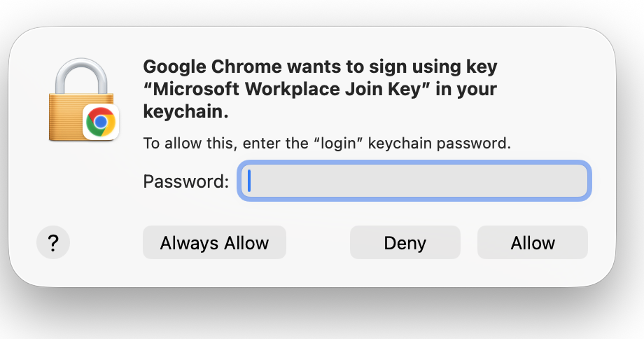The image size is (644, 339).
Task: Click the Google Chrome logo badge
Action: [x=101, y=122]
